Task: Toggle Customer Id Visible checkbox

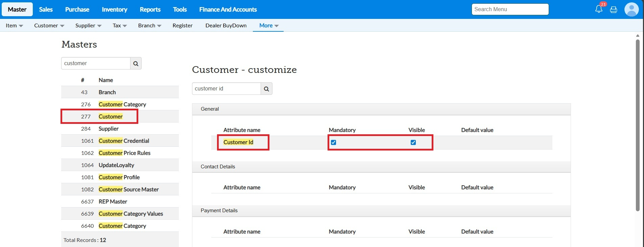Action: [413, 142]
